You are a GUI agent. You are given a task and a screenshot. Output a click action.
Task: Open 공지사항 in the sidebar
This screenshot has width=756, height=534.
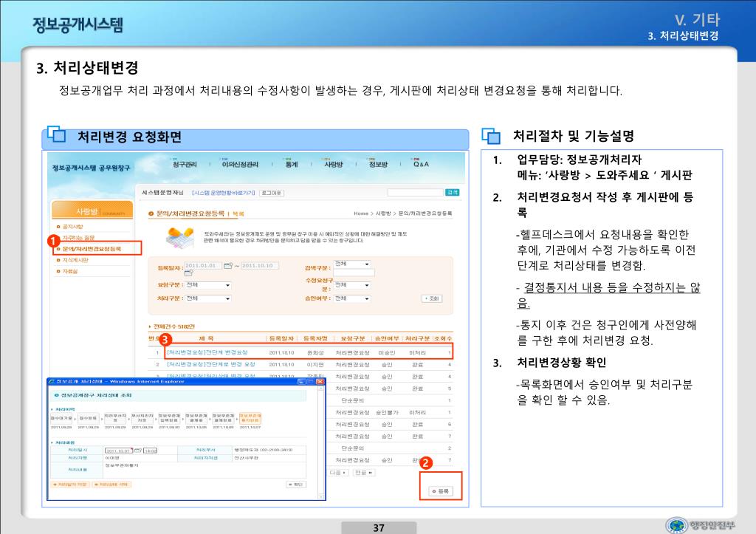click(x=73, y=226)
